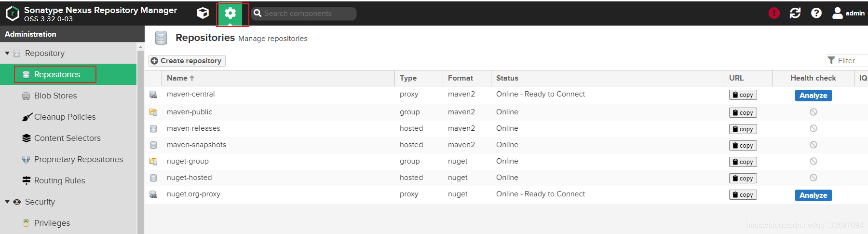Screen dimensions: 868x234
Task: Open the Help question mark icon
Action: click(816, 13)
